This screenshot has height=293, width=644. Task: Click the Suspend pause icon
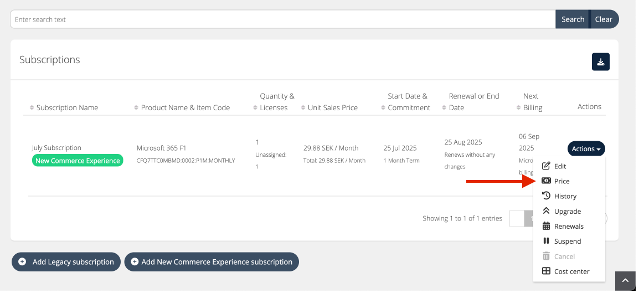tap(546, 241)
